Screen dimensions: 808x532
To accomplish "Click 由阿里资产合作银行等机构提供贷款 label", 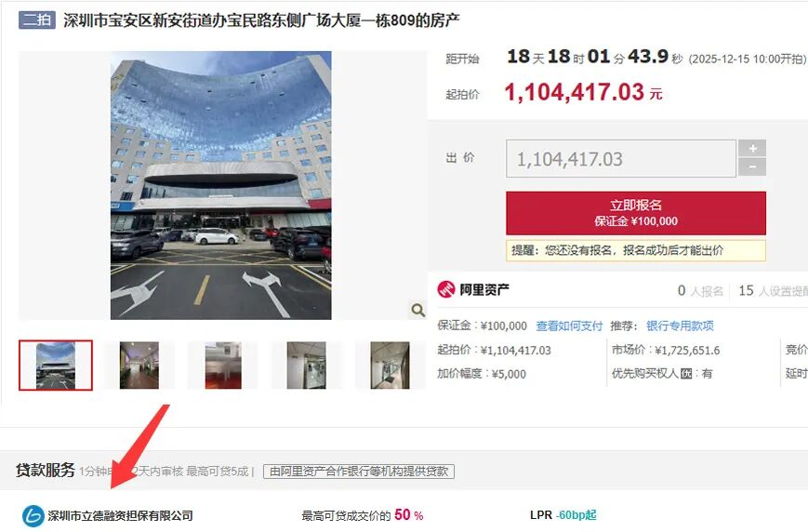I will 359,472.
